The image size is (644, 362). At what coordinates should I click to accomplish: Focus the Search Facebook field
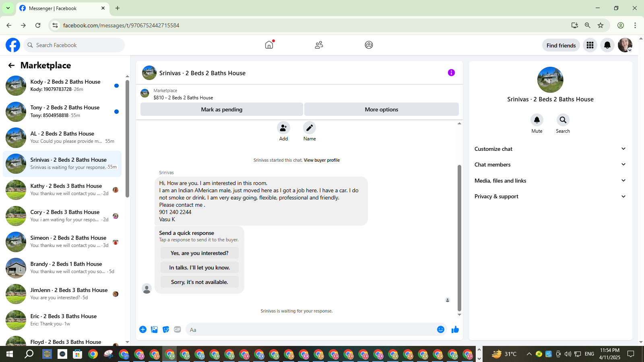coord(74,45)
